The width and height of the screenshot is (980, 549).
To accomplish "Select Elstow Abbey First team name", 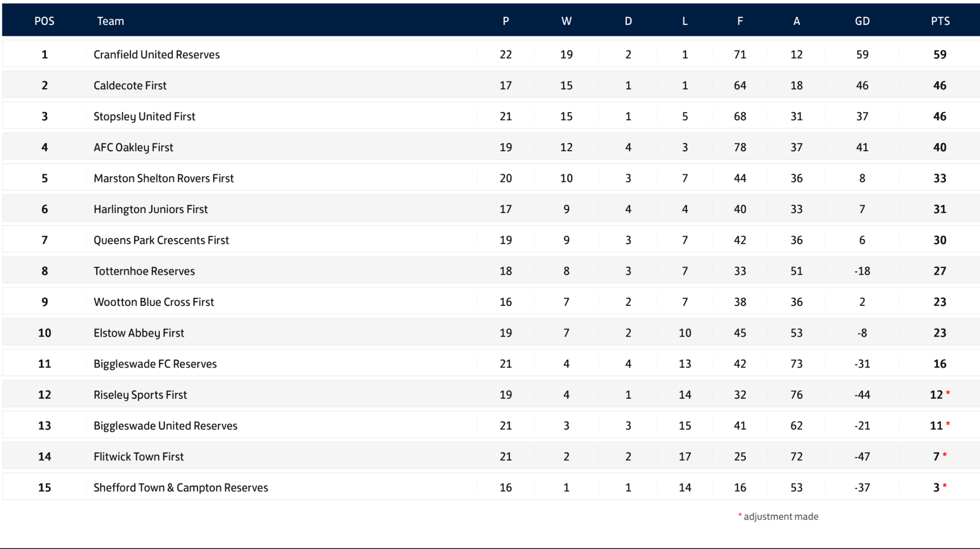I will pyautogui.click(x=139, y=333).
